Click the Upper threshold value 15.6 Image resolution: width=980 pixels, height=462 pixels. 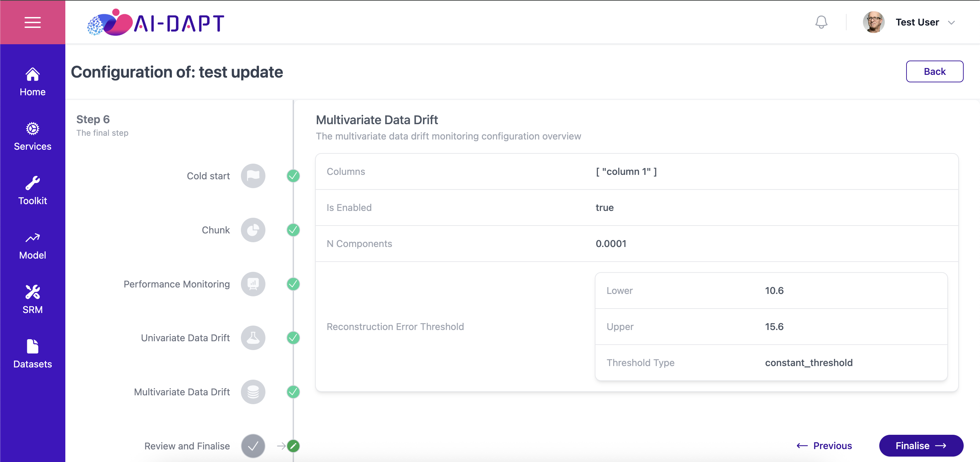coord(774,327)
